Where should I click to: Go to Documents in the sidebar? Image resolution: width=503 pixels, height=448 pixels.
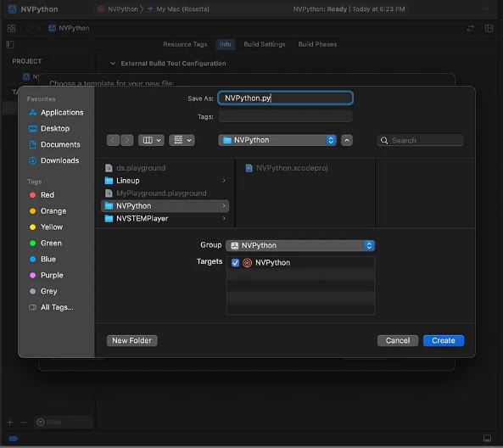pos(54,144)
